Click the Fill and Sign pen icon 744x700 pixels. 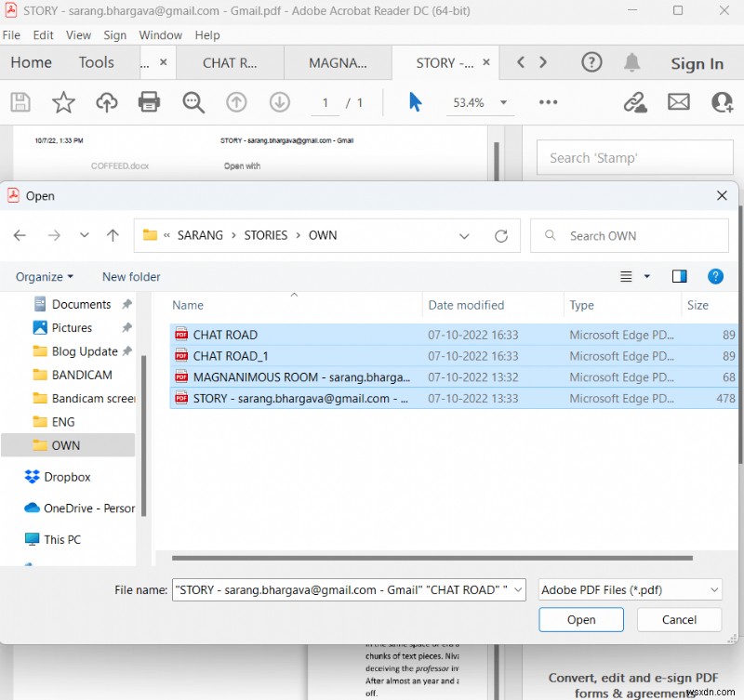pyautogui.click(x=635, y=102)
